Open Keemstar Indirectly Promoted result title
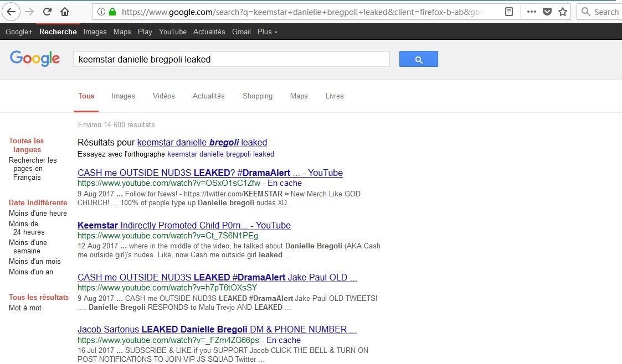Image resolution: width=622 pixels, height=364 pixels. 184,225
